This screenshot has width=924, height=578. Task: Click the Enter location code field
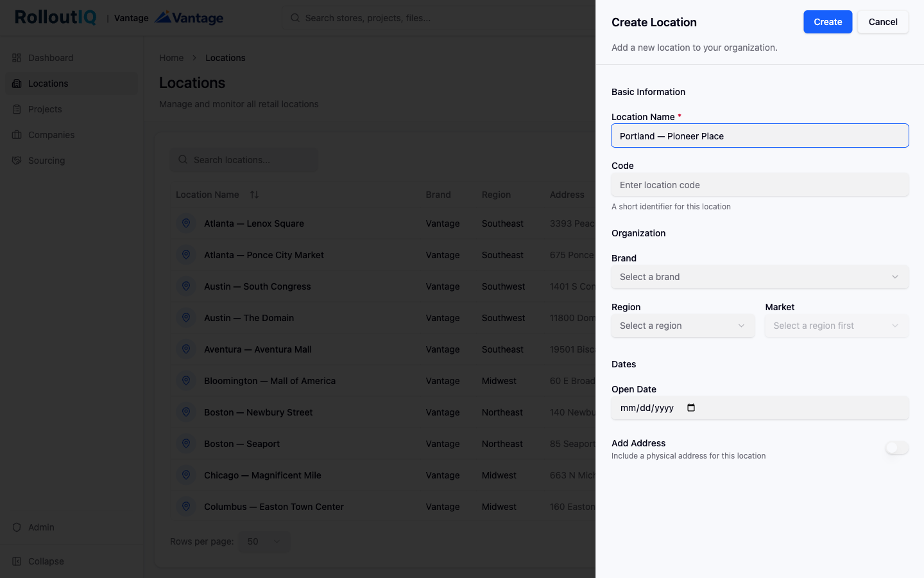click(760, 184)
